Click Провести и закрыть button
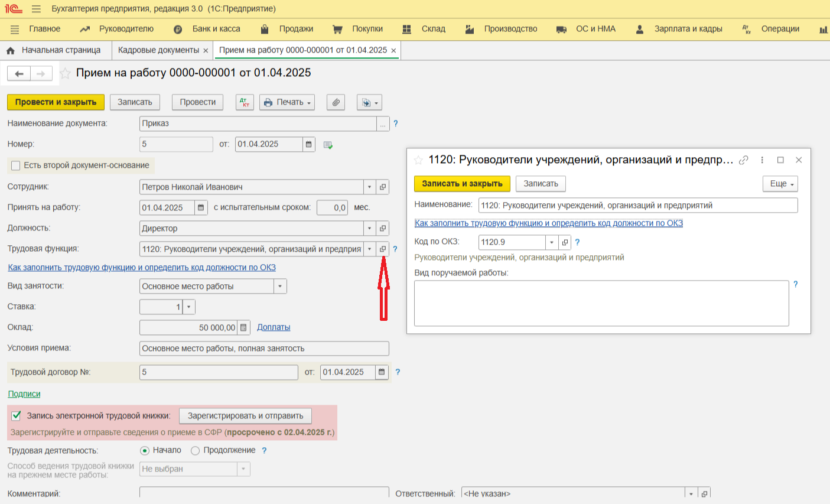Viewport: 830px width, 504px height. 56,102
